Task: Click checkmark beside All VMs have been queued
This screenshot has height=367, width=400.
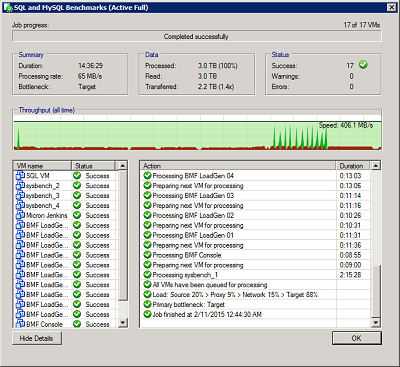Action: tap(147, 284)
